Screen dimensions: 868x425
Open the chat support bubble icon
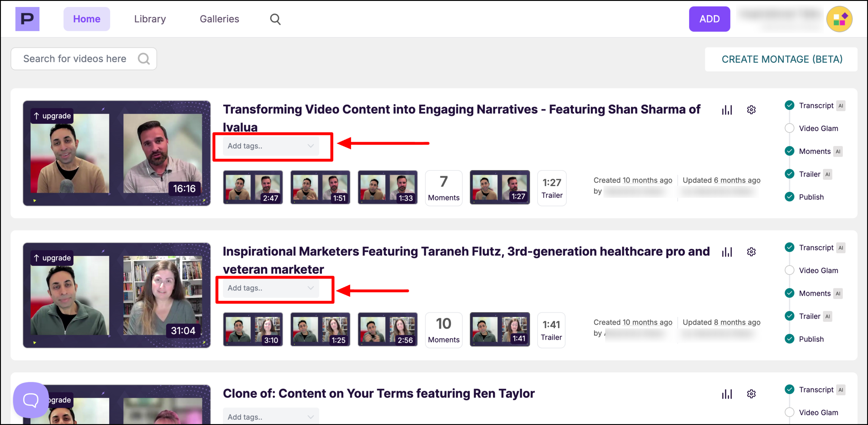tap(31, 400)
